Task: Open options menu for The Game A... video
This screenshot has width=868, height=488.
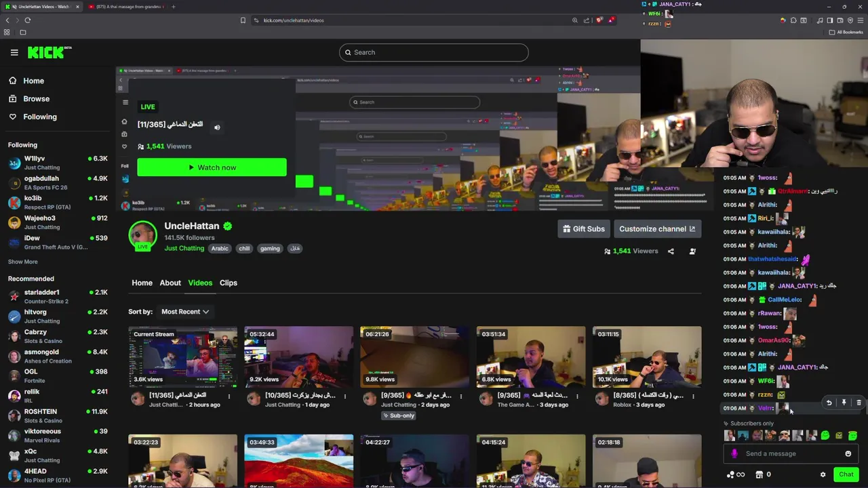Action: click(577, 396)
